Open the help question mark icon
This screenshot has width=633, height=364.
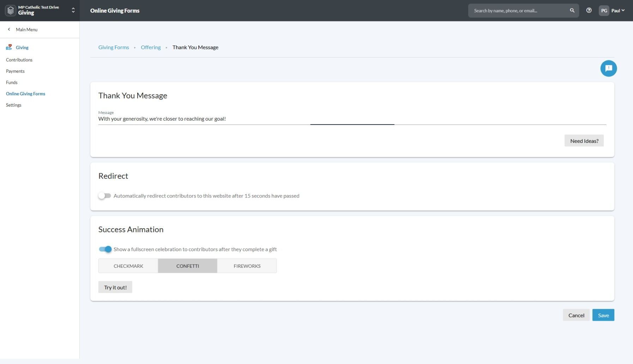(x=589, y=11)
